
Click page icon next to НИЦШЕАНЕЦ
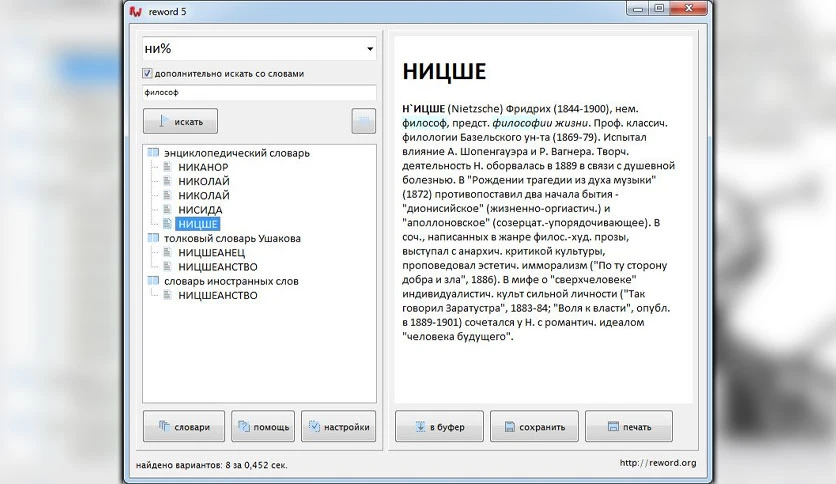pyautogui.click(x=167, y=252)
